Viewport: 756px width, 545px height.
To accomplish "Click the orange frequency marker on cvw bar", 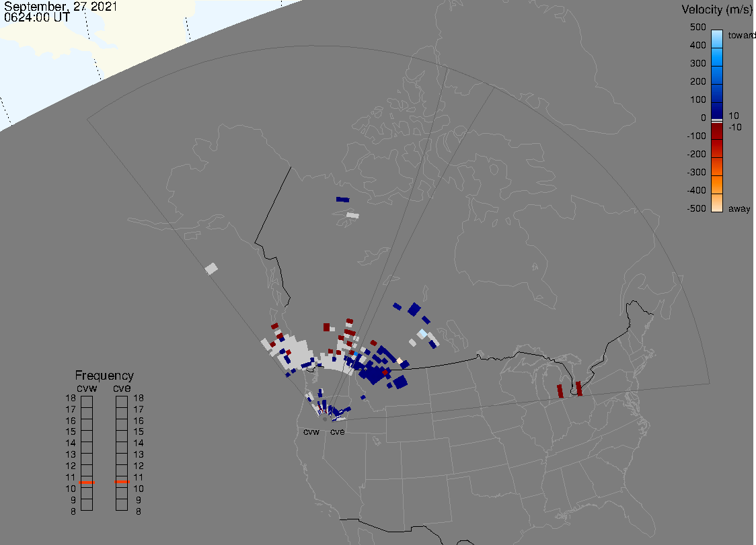I will pyautogui.click(x=87, y=483).
